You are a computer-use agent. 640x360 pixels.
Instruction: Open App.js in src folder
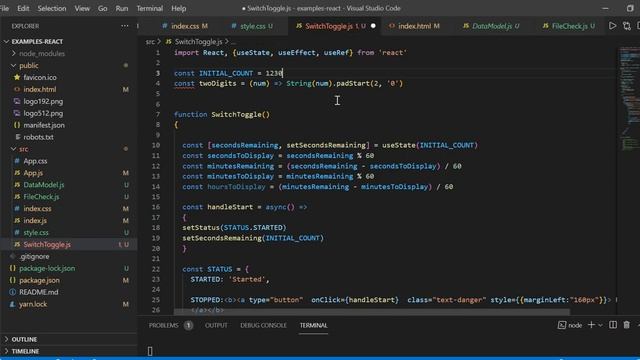[x=33, y=173]
